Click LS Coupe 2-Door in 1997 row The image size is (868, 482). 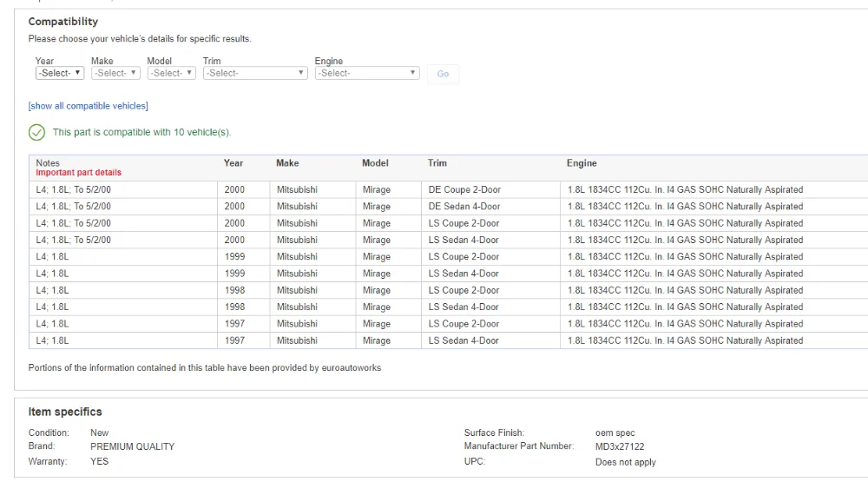[x=464, y=324]
